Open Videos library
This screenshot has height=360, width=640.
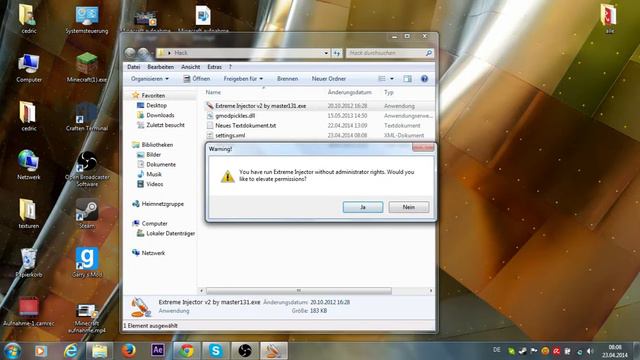tap(155, 184)
